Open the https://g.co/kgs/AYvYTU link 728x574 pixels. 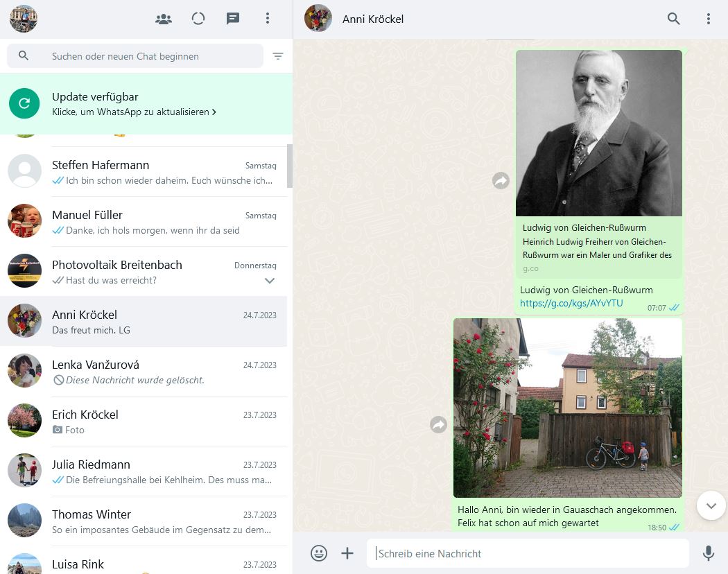[x=571, y=303]
